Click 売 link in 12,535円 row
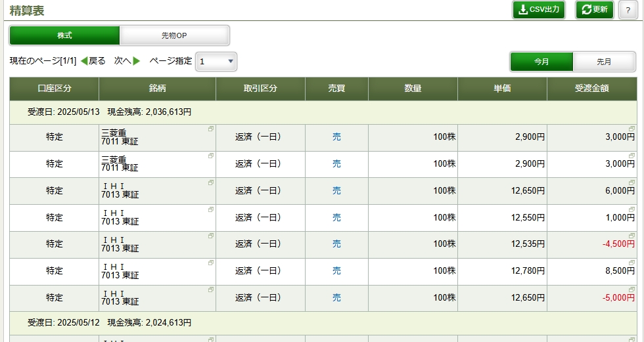 click(x=336, y=244)
